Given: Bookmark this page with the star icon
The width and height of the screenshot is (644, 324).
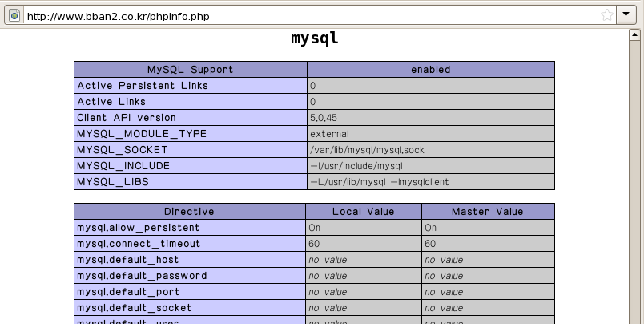Looking at the screenshot, I should 606,15.
